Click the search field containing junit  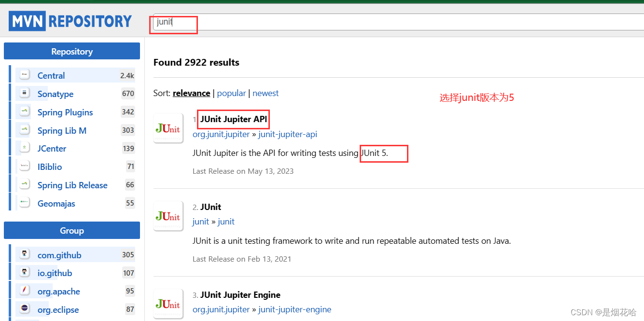[398, 22]
